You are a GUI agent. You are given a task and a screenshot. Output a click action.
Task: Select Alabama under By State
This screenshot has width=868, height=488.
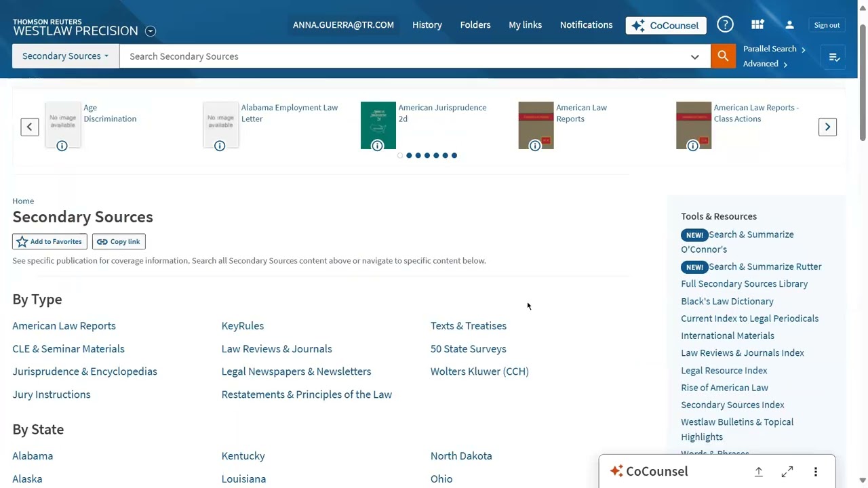pos(33,456)
